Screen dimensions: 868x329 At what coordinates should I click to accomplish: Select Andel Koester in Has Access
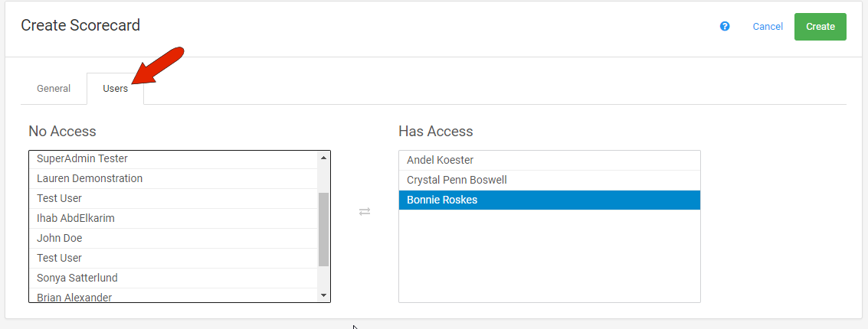(550, 161)
